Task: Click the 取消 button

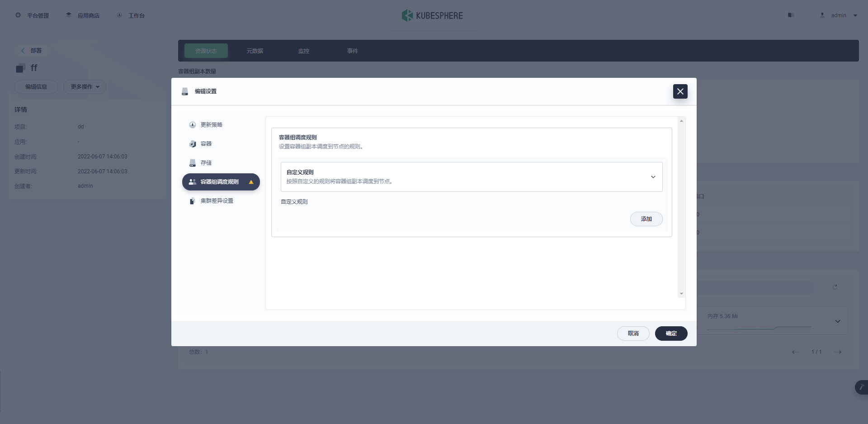Action: tap(633, 333)
